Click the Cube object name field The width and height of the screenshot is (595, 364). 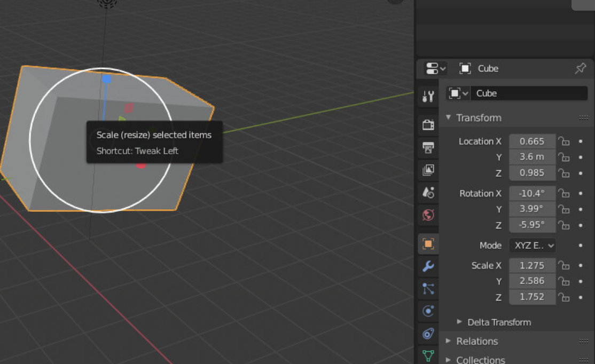pos(529,93)
